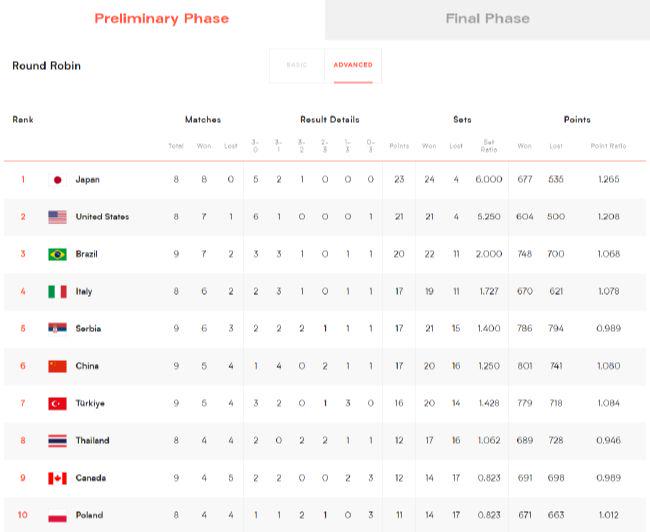Click the Point Ratio column header

(608, 146)
